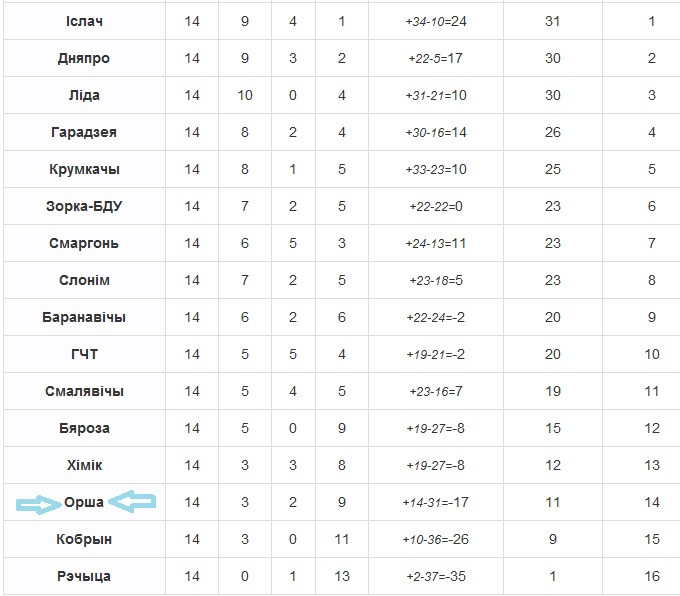680x596 pixels.
Task: Select the Дняпро team name
Action: [x=84, y=58]
